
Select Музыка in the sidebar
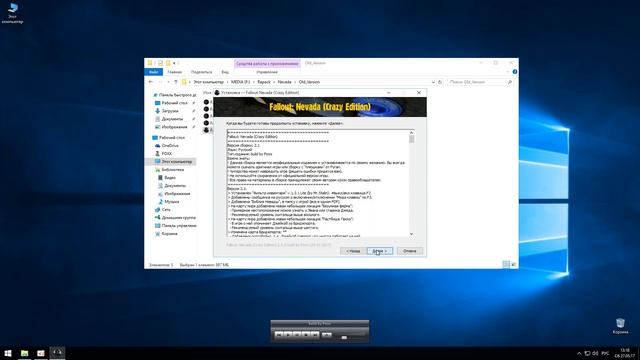pos(169,202)
